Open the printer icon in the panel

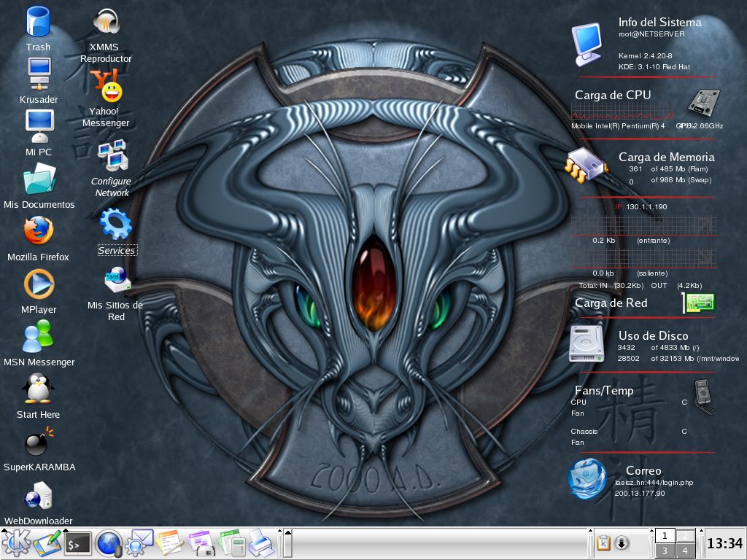(x=261, y=544)
